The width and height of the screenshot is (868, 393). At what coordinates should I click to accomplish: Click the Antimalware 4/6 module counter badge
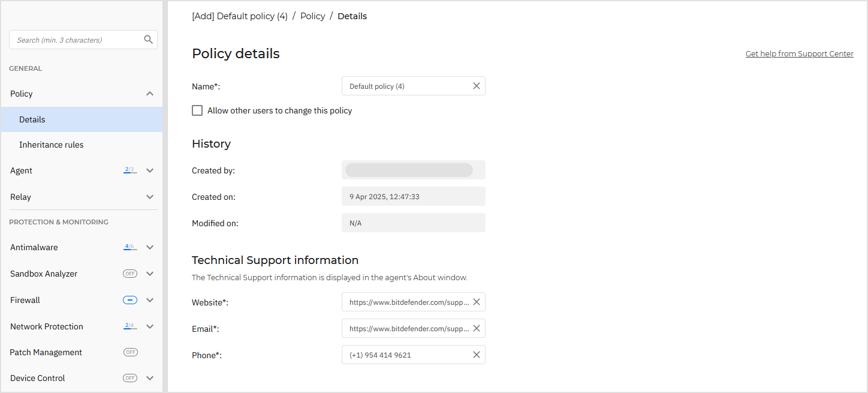click(x=129, y=246)
